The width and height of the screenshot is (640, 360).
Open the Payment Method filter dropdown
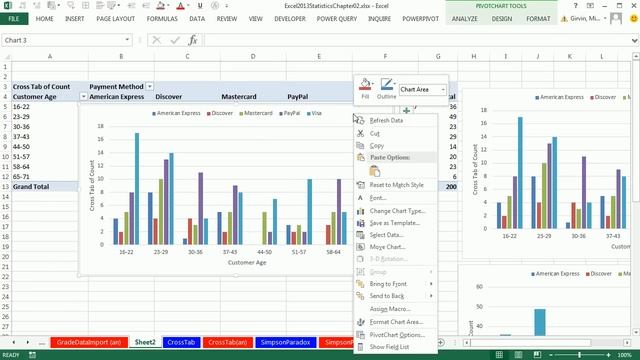tap(149, 87)
